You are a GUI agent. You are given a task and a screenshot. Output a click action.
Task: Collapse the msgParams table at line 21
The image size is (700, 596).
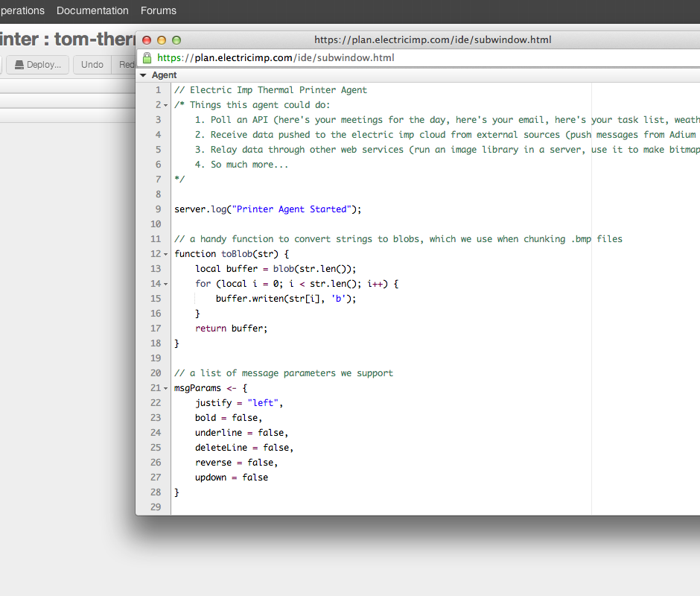click(164, 387)
